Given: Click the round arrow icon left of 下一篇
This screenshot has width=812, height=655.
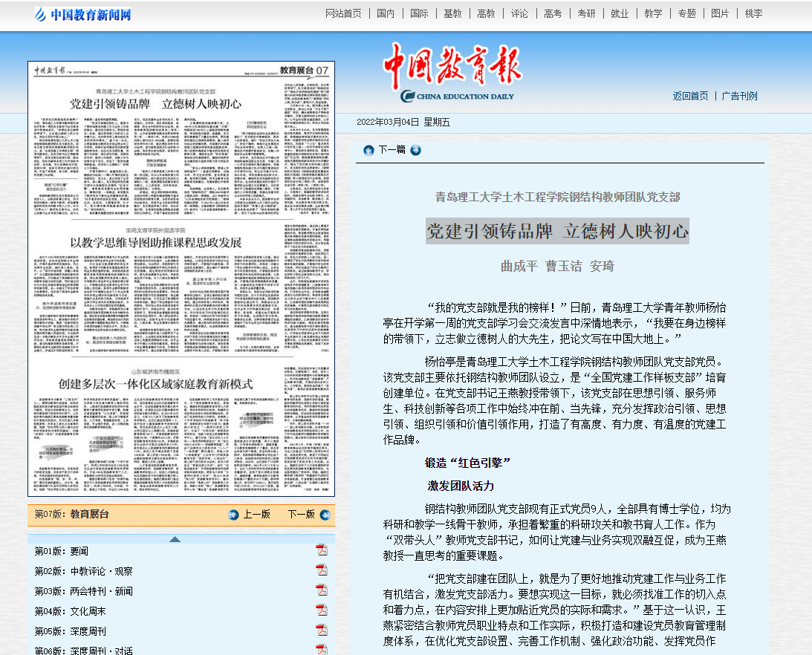Looking at the screenshot, I should click(368, 150).
